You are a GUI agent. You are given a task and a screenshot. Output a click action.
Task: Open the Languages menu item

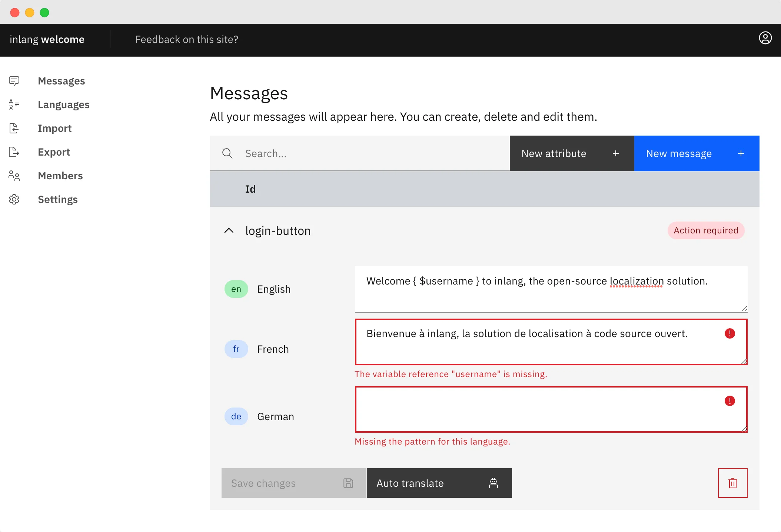(x=64, y=104)
